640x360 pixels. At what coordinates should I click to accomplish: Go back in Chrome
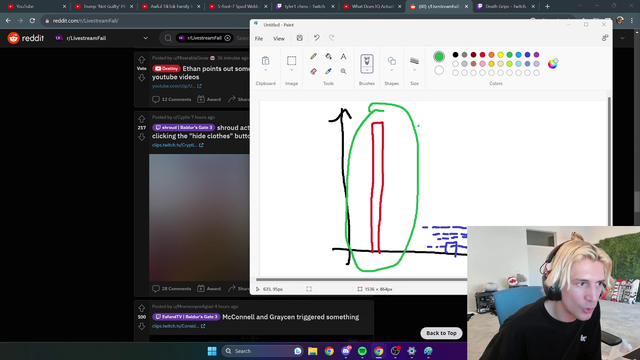(x=8, y=20)
